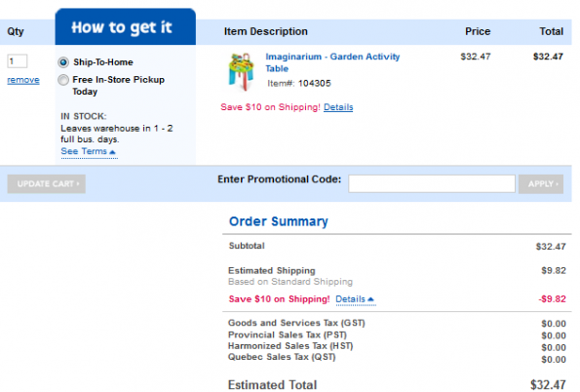Click the See Terms arrow icon

[112, 152]
